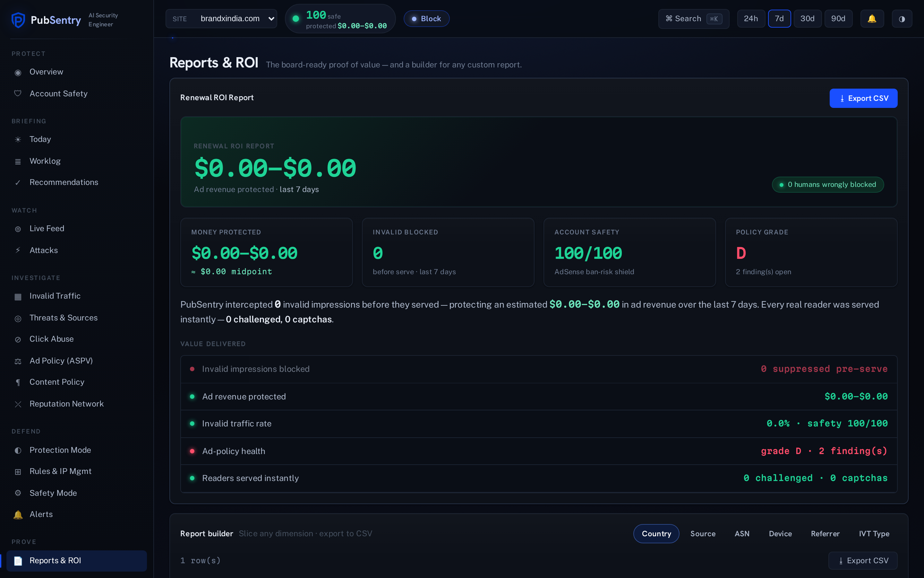Click the Reputation Network icon

(18, 404)
